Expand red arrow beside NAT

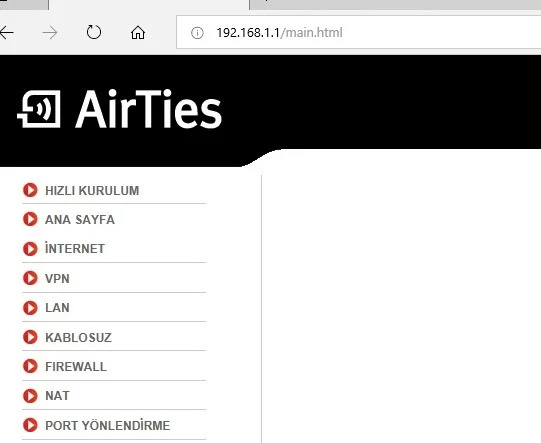[x=30, y=396]
